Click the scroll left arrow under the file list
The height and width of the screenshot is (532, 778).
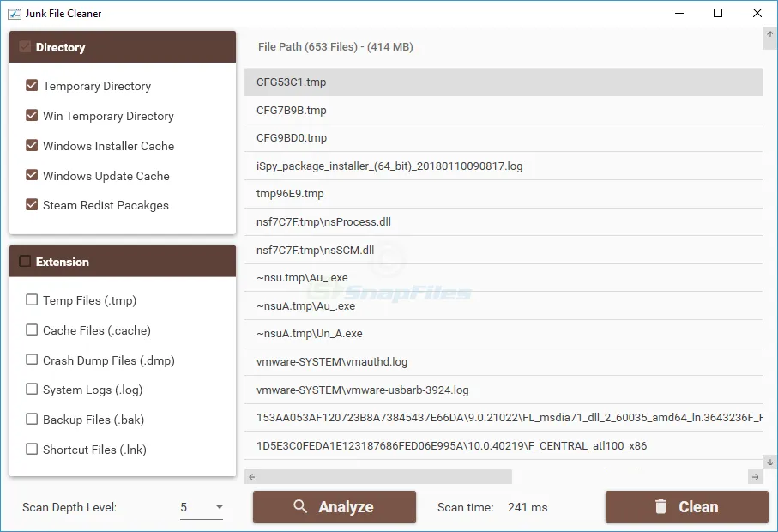coord(252,477)
